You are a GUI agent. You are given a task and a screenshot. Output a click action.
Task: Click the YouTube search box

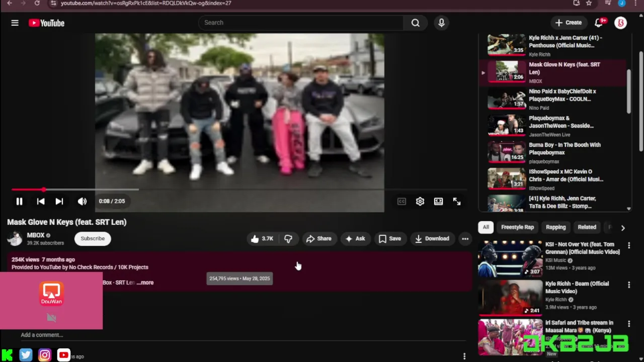(x=301, y=23)
